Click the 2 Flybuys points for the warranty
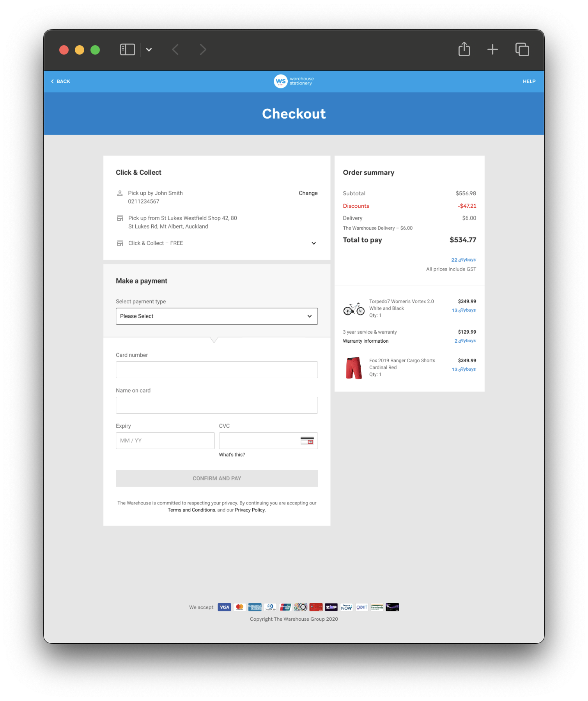588x701 pixels. point(465,341)
